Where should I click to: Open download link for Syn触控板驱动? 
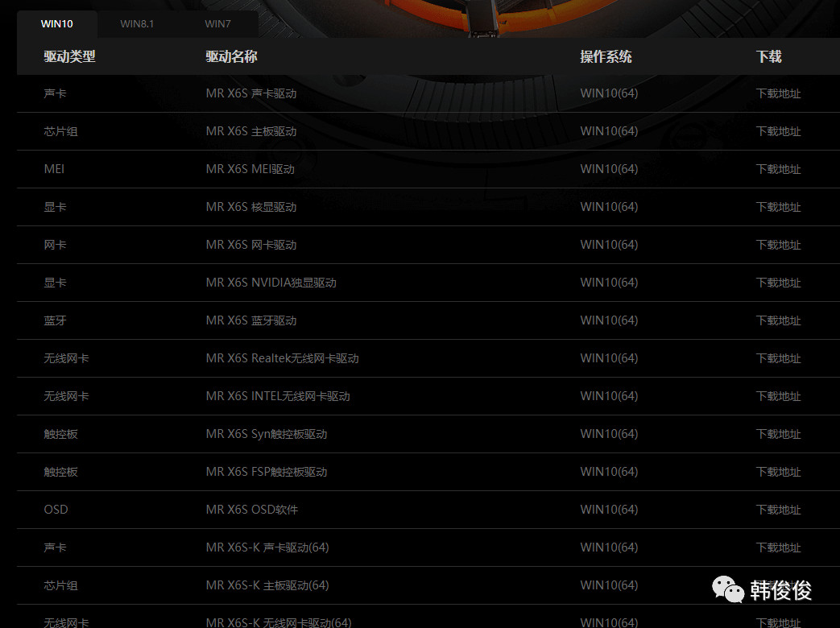778,434
